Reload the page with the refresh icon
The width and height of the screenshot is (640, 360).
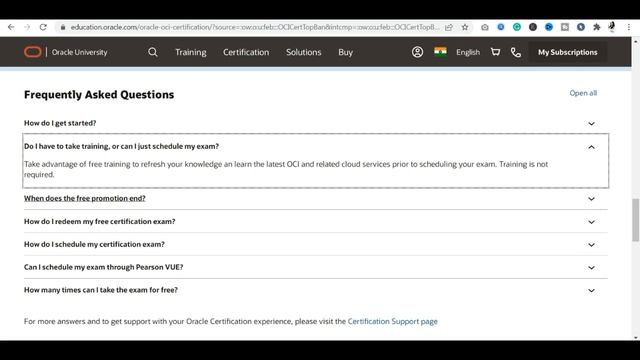tap(43, 27)
